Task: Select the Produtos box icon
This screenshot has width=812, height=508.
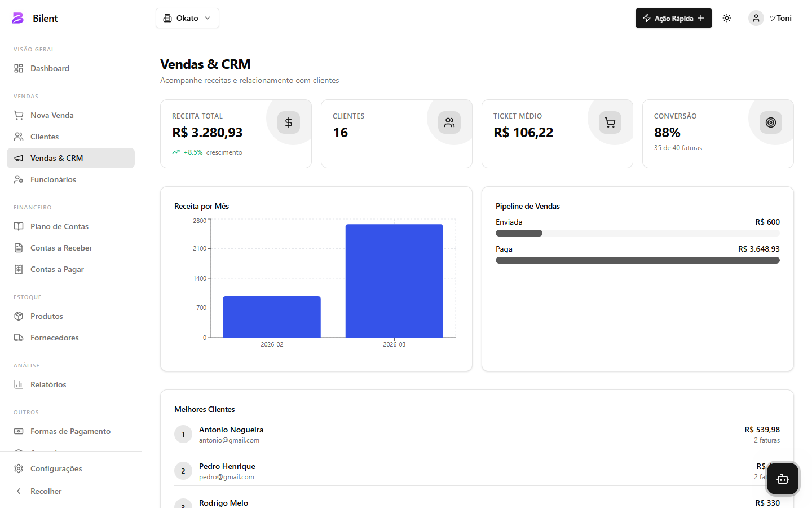Action: (19, 316)
